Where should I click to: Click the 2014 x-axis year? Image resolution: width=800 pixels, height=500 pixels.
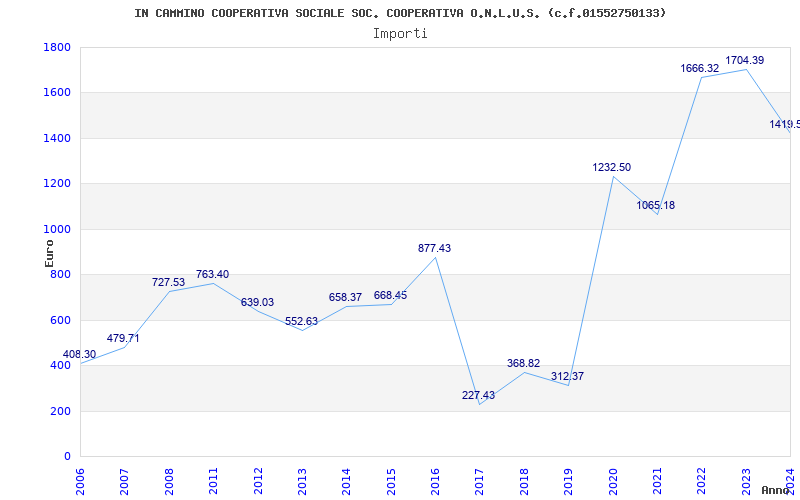click(x=346, y=481)
